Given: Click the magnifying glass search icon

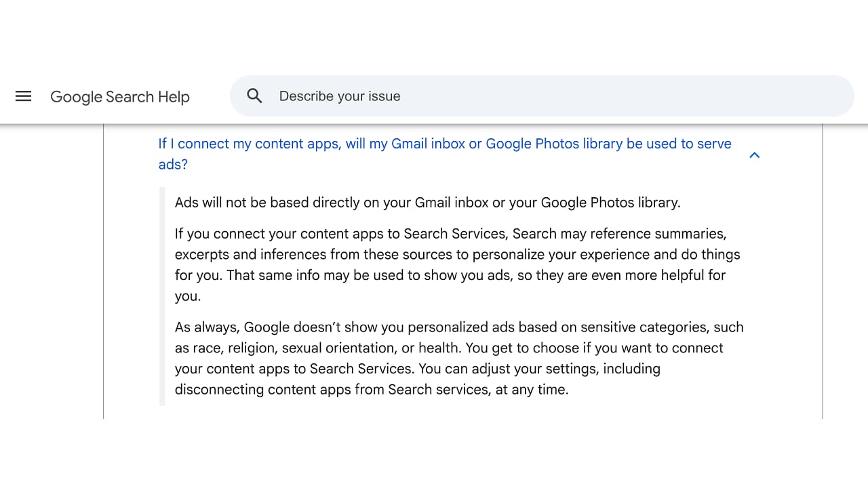Looking at the screenshot, I should pos(254,96).
